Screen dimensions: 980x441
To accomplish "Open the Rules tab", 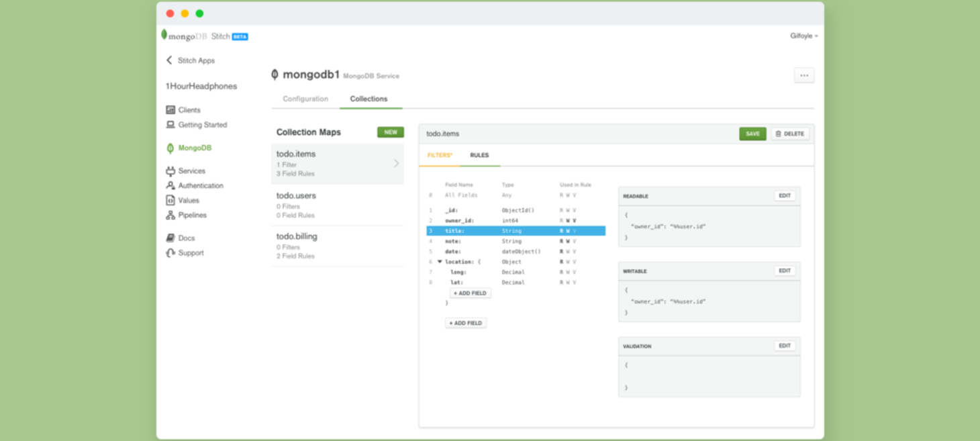I will pyautogui.click(x=479, y=155).
